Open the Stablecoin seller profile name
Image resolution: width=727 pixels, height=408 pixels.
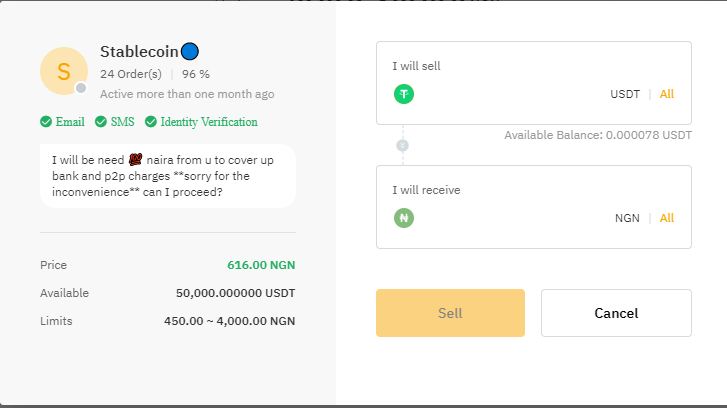pos(139,51)
